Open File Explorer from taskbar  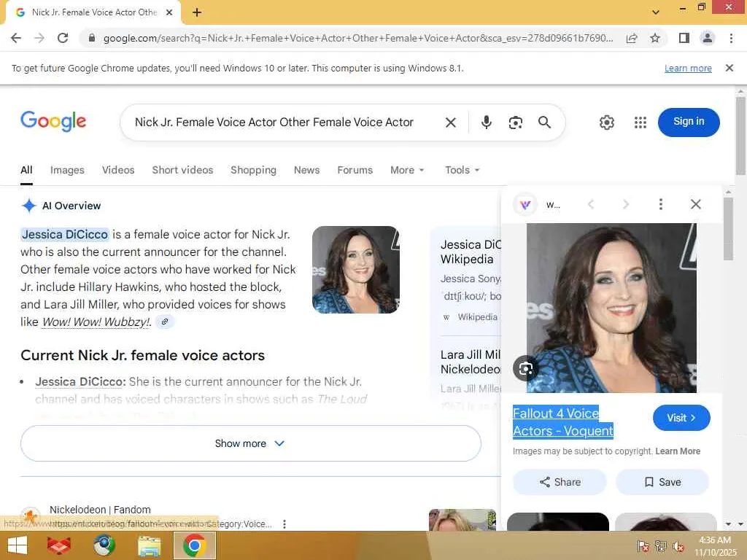coord(149,545)
